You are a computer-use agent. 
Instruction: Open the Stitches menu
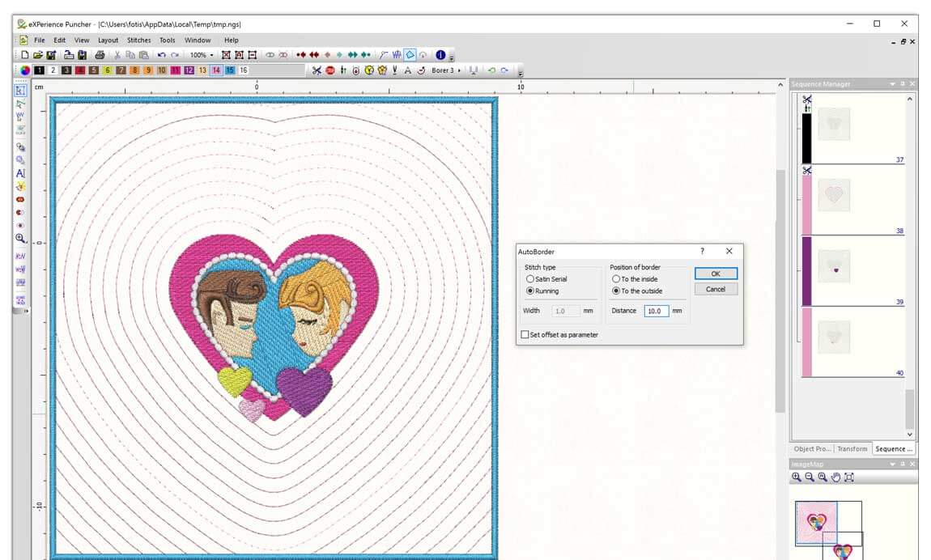[x=138, y=39]
